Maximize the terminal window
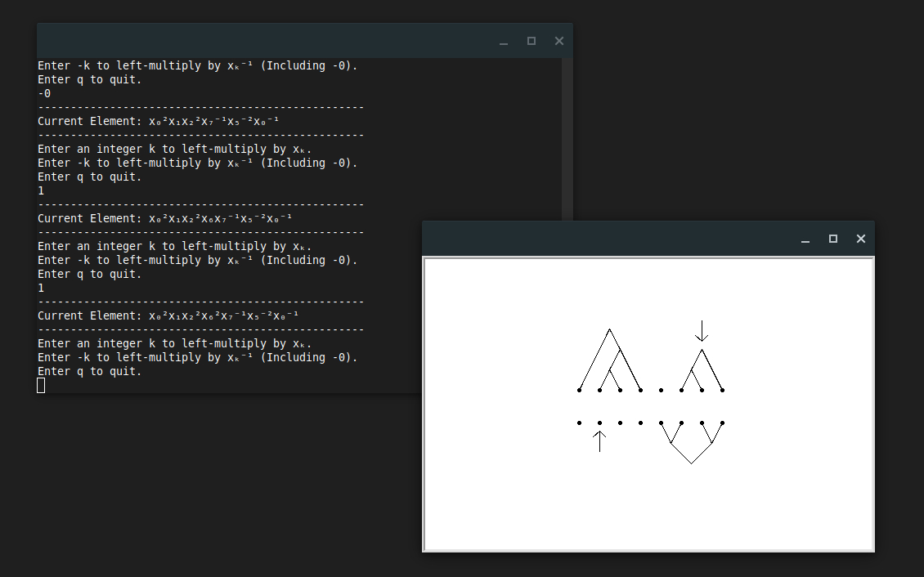Image resolution: width=924 pixels, height=577 pixels. pos(531,41)
